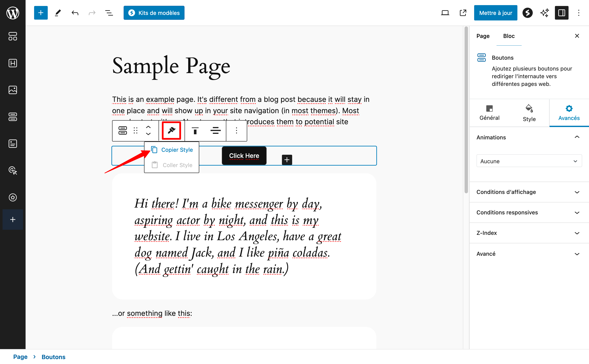Click the Mettre à jour button
Viewport: 589px width, 364px height.
coord(495,13)
